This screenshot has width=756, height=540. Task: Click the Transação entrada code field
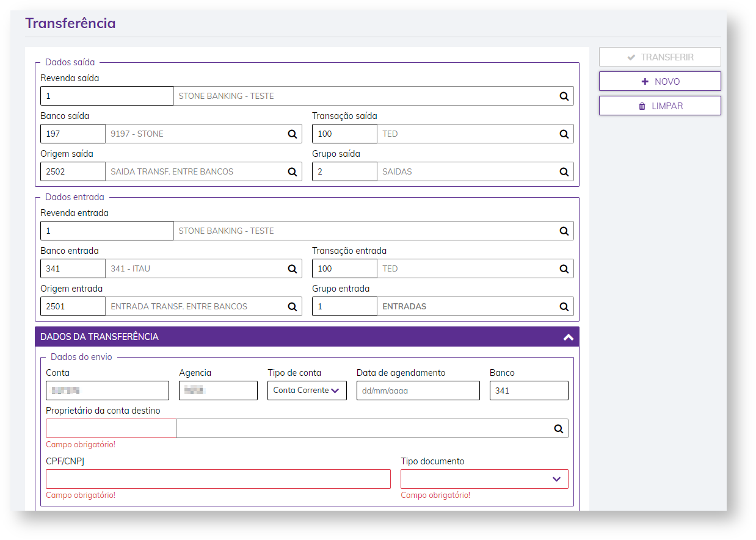[344, 268]
